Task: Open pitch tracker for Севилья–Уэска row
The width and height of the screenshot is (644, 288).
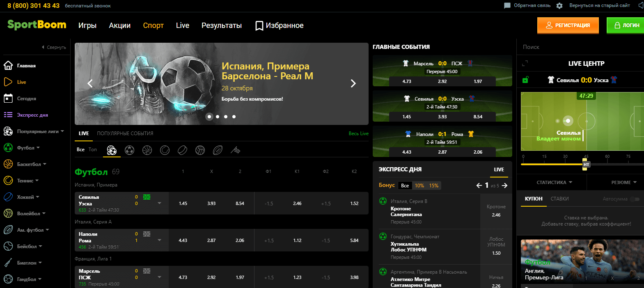Action: [147, 197]
